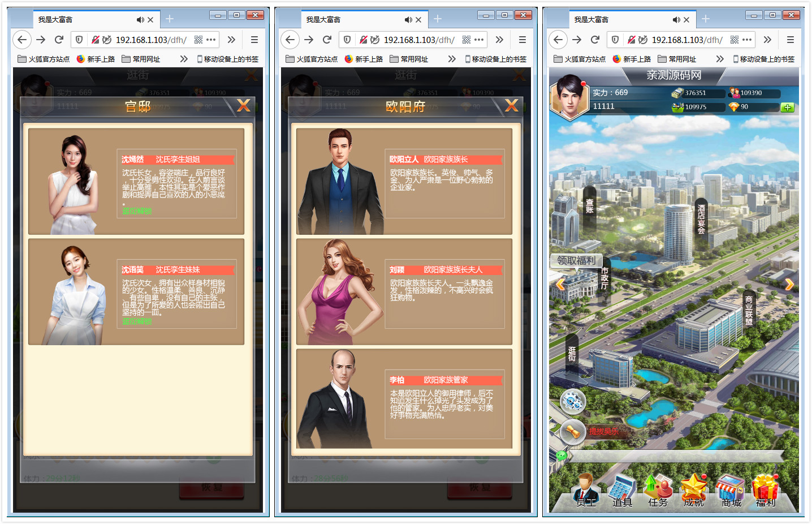The width and height of the screenshot is (812, 524).
Task: Click the gear settings icon on the city map
Action: coord(573,402)
